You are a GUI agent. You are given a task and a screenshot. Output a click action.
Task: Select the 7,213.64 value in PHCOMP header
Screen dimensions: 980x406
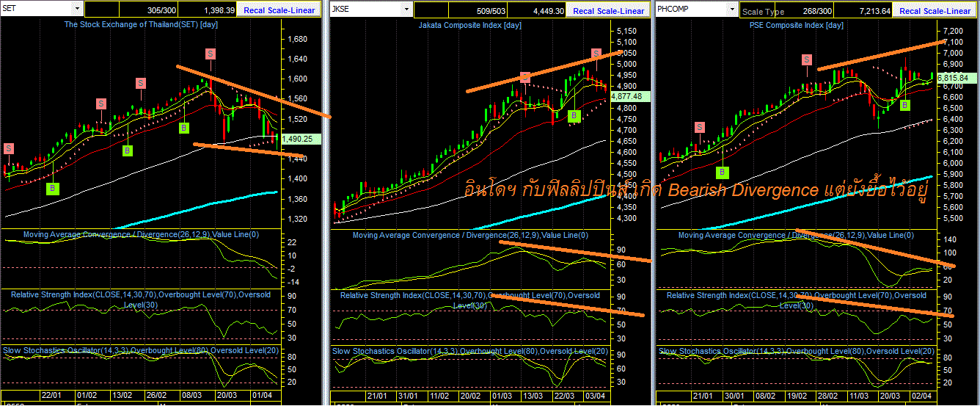[873, 11]
